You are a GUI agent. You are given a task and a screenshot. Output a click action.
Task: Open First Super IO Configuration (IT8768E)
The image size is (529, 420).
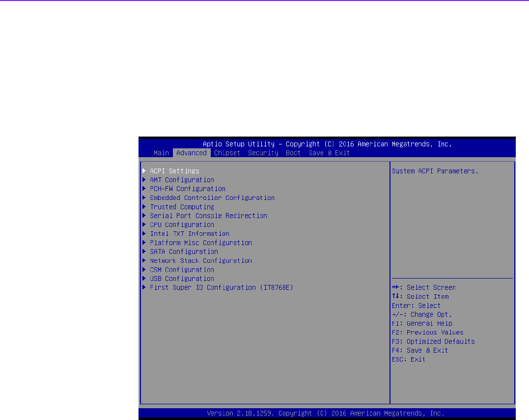tap(222, 288)
